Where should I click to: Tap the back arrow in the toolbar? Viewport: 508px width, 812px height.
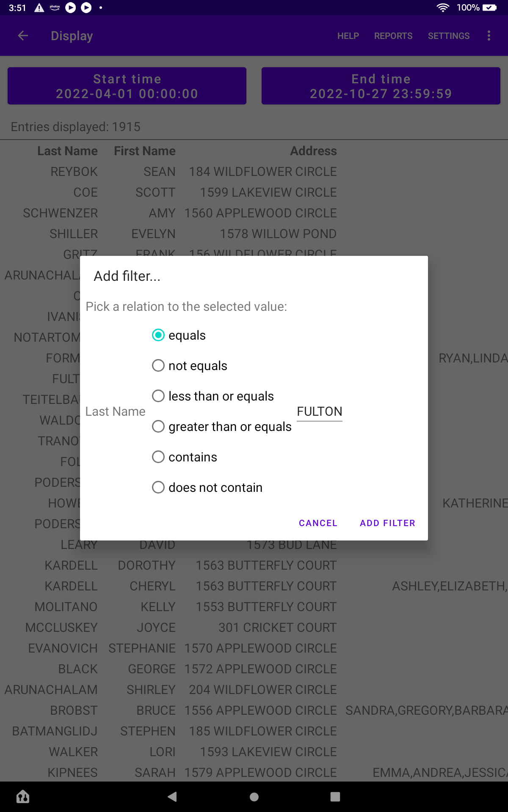click(23, 36)
